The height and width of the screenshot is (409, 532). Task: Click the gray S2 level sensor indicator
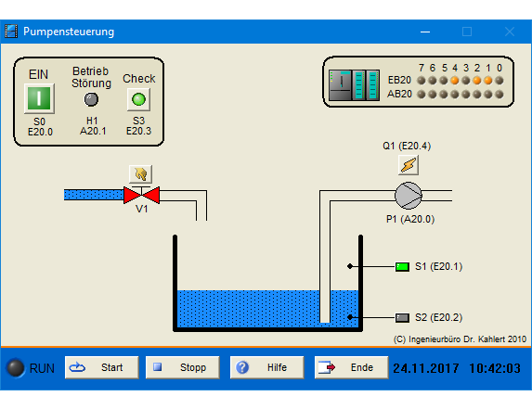coord(402,317)
